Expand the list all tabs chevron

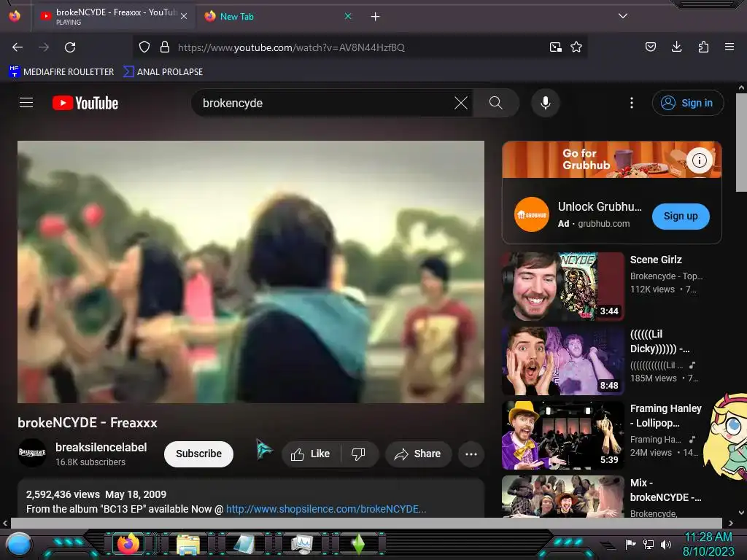point(623,16)
